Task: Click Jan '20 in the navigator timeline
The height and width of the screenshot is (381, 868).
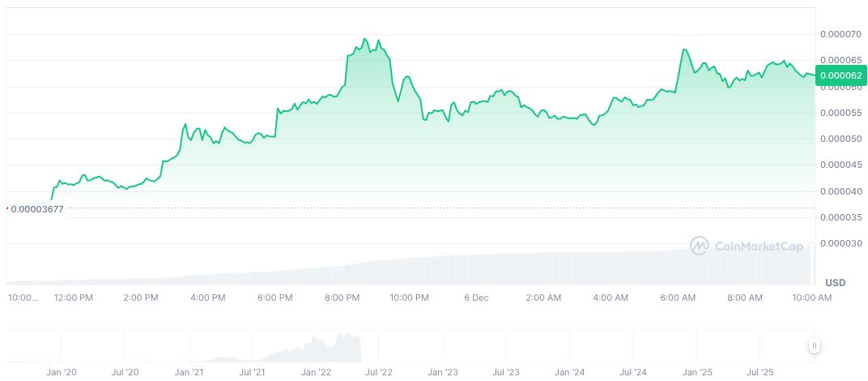Action: tap(62, 372)
